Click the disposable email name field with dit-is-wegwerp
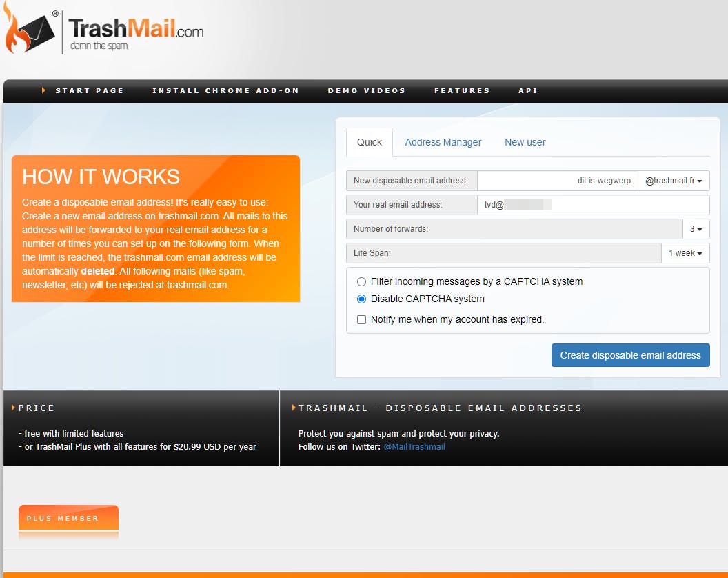Image resolution: width=728 pixels, height=578 pixels. pos(558,181)
